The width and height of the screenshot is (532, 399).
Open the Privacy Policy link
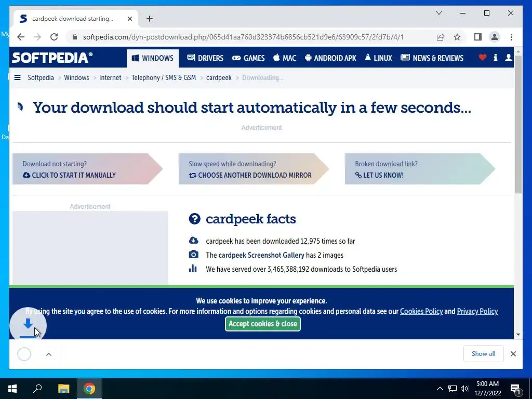pyautogui.click(x=477, y=311)
